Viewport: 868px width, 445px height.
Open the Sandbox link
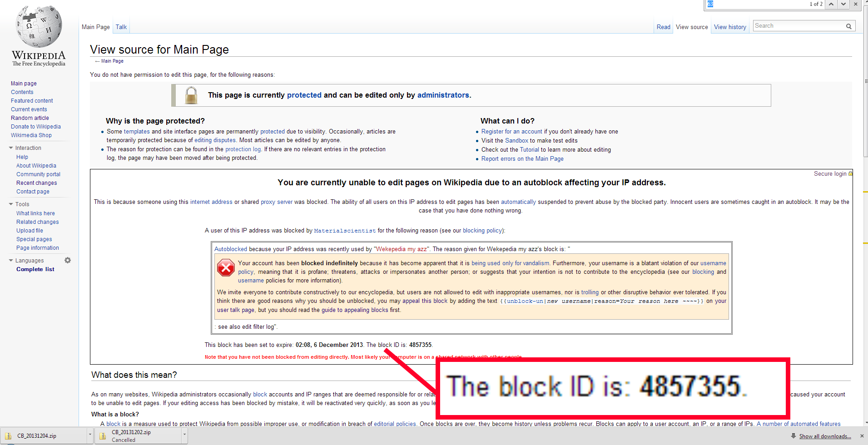[517, 141]
